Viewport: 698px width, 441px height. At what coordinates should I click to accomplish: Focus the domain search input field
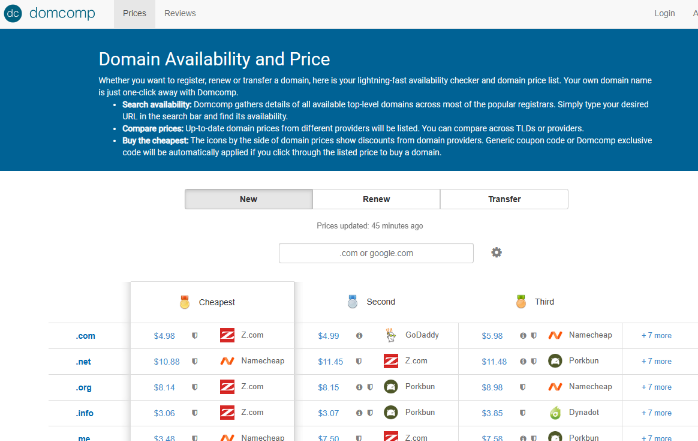pos(376,253)
